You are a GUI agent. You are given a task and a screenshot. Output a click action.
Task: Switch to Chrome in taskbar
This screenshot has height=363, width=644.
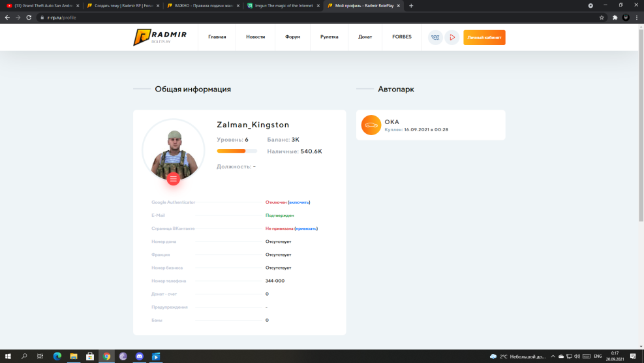point(106,356)
